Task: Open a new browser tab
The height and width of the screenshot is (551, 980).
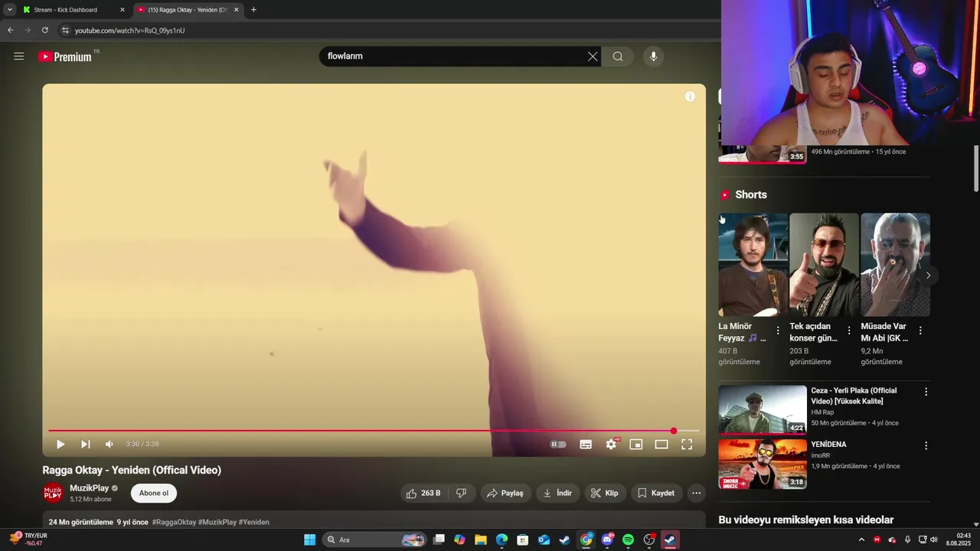Action: tap(253, 10)
